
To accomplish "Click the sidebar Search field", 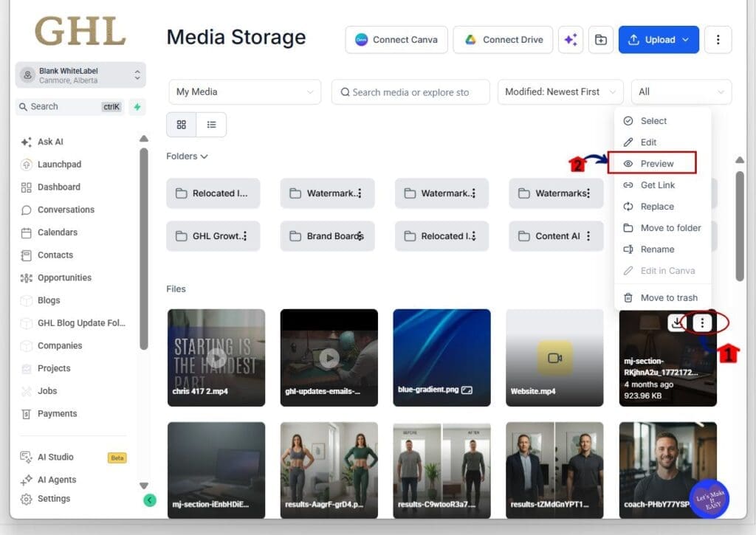I will coord(71,107).
